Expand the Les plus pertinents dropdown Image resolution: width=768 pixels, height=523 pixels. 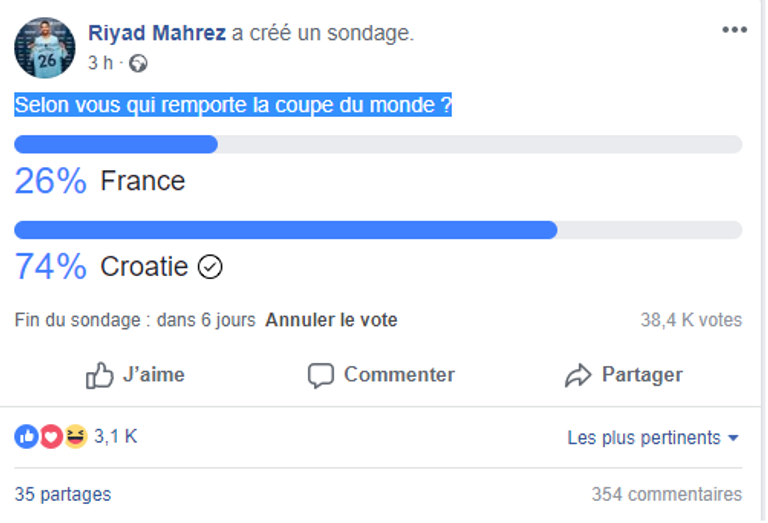click(643, 438)
